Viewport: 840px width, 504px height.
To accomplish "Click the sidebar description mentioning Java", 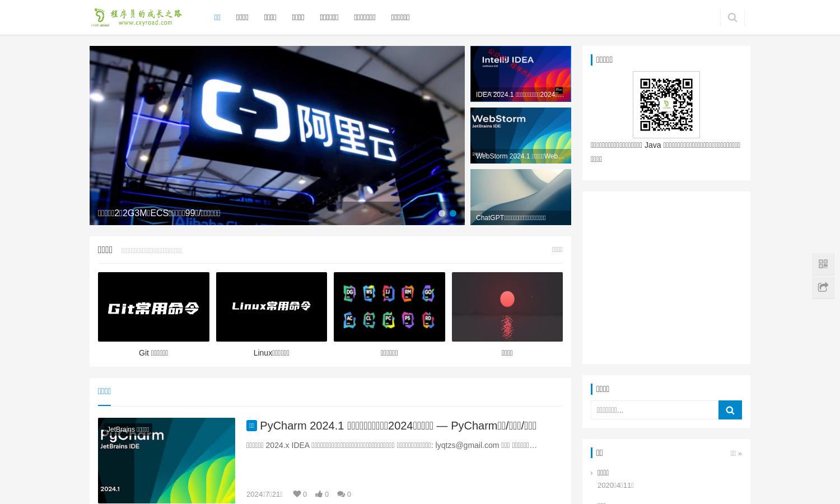I will (x=665, y=152).
